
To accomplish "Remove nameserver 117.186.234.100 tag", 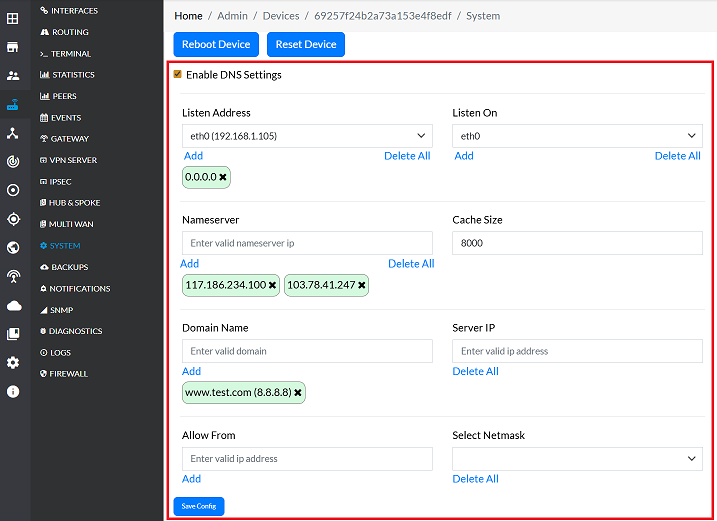I will point(272,285).
